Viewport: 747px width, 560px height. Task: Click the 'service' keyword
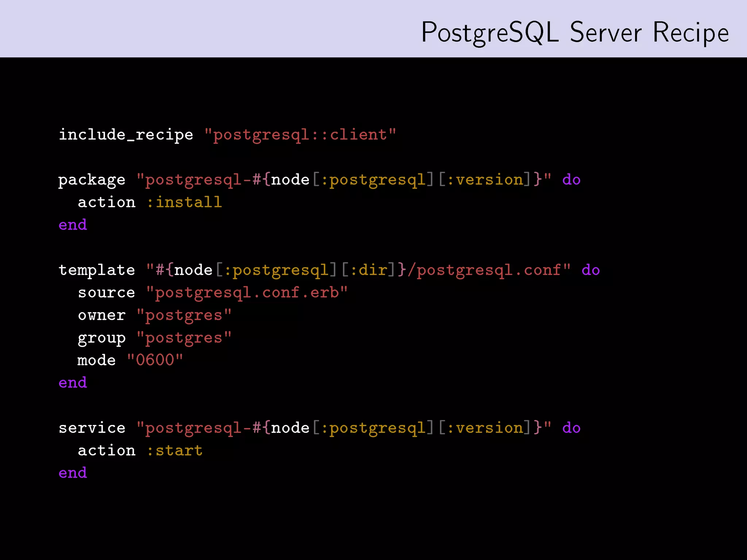pyautogui.click(x=92, y=428)
